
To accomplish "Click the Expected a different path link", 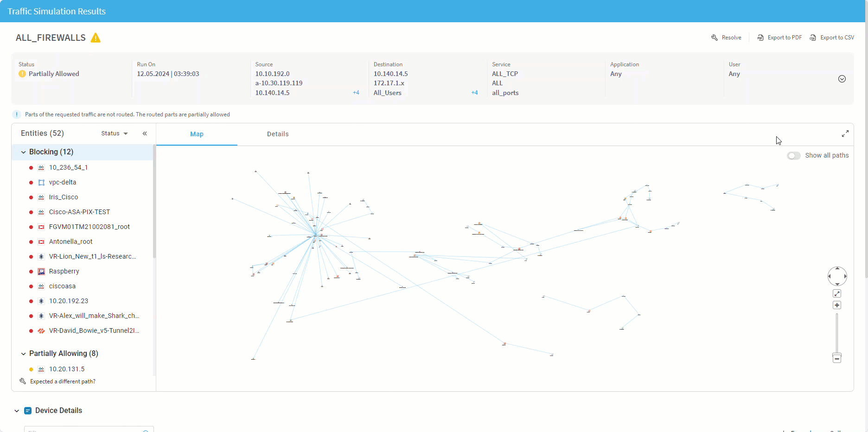I will point(63,381).
